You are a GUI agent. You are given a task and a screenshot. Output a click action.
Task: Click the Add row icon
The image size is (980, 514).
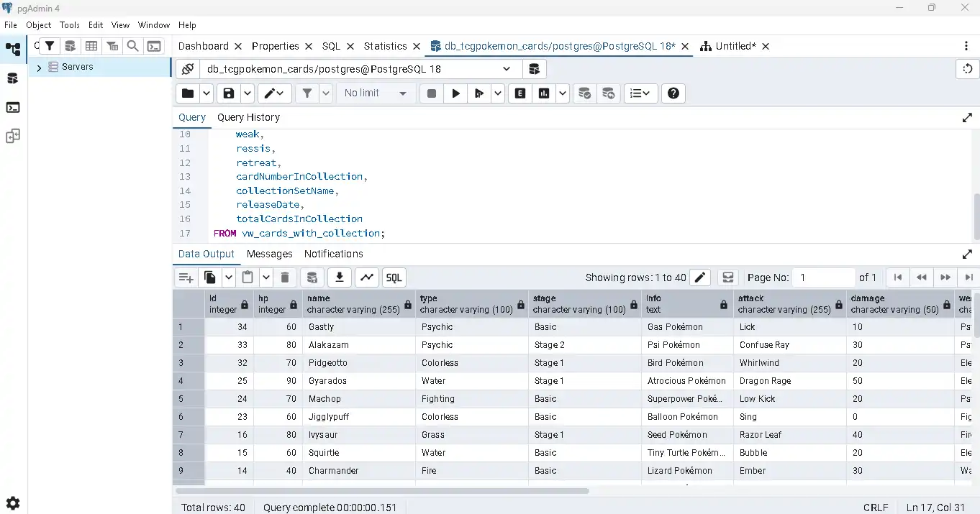186,277
